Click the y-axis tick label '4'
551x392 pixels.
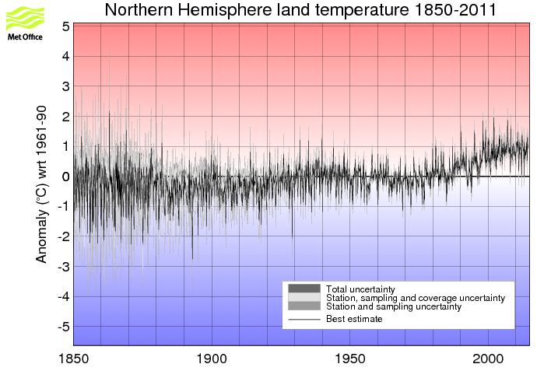coord(65,56)
